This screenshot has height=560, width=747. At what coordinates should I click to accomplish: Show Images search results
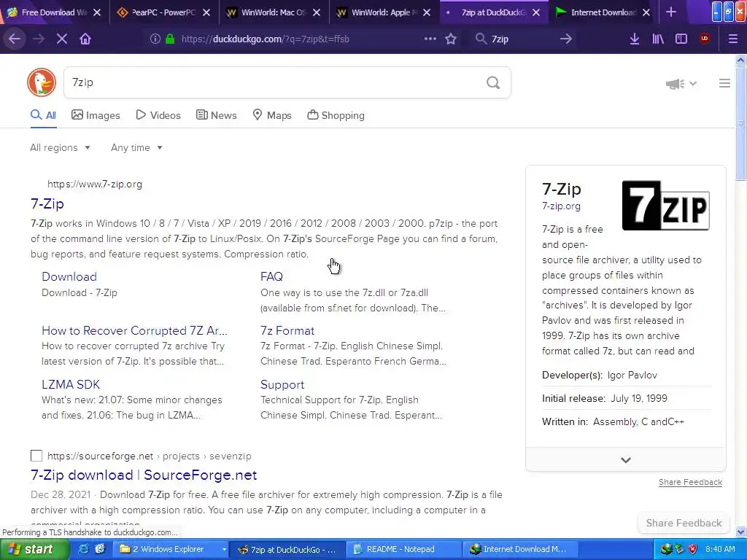pyautogui.click(x=96, y=115)
